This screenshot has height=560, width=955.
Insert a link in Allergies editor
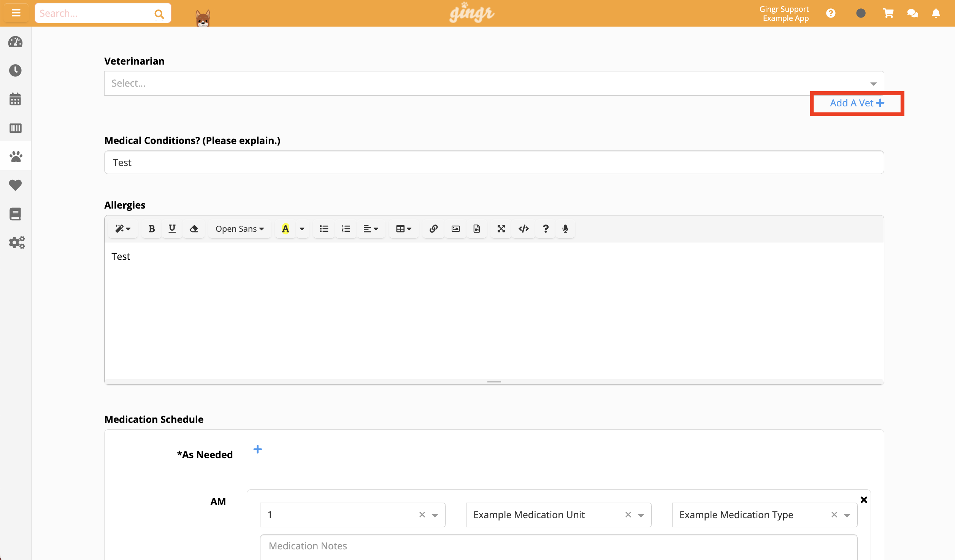pos(434,229)
